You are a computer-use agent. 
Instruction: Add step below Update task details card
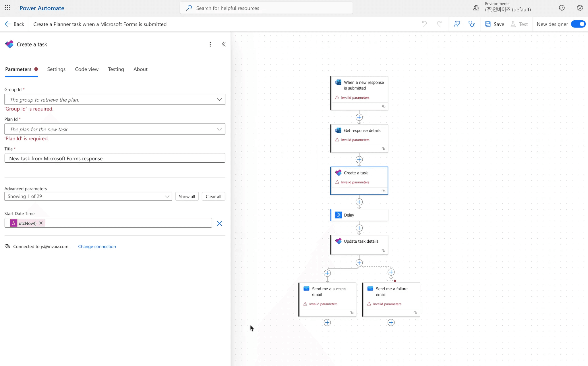[x=359, y=263]
